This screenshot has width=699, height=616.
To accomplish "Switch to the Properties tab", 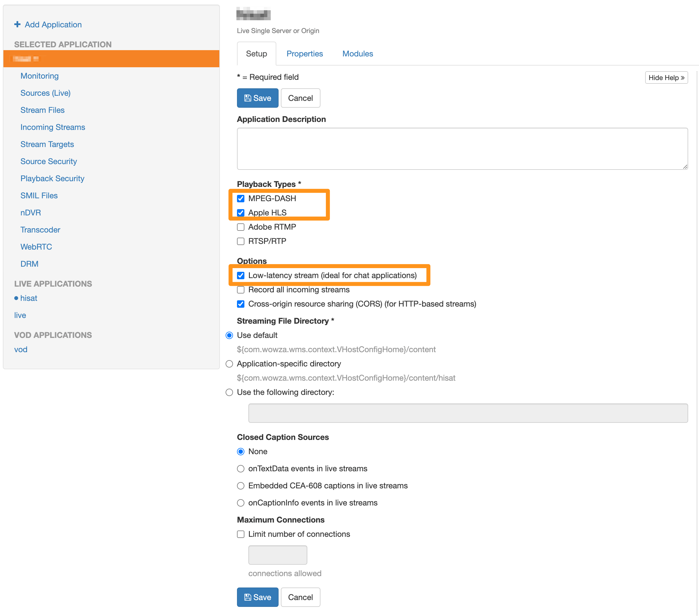I will [304, 54].
